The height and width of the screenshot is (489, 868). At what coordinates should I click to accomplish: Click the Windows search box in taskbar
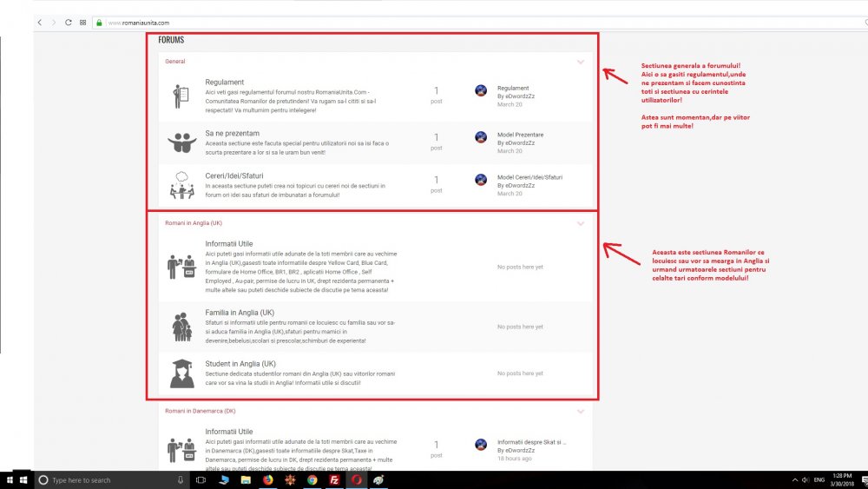[108, 479]
